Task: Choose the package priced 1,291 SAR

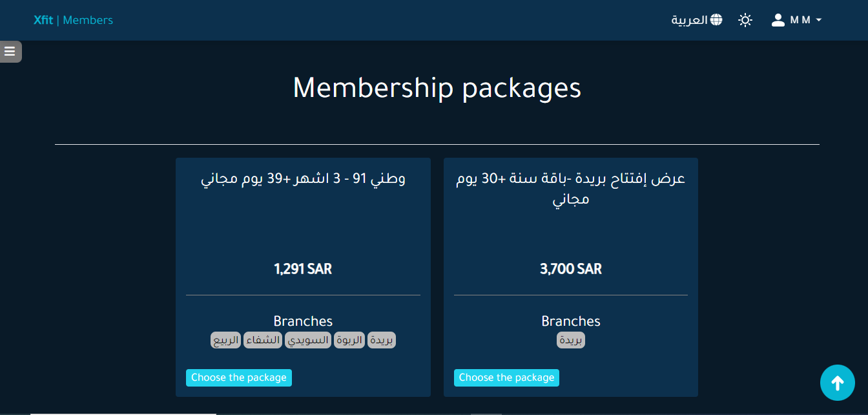Action: click(239, 378)
